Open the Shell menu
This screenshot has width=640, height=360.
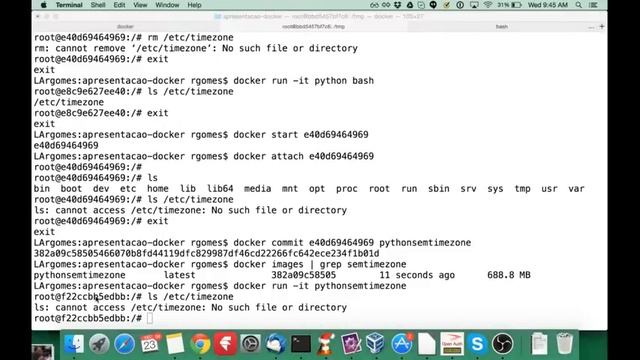pos(98,5)
